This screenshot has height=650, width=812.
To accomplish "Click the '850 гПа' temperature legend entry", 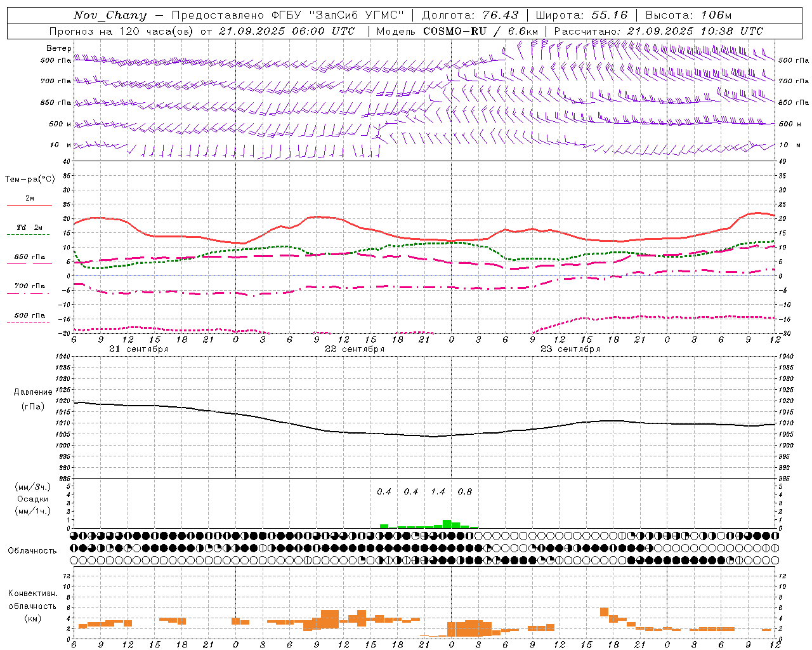I will [29, 256].
